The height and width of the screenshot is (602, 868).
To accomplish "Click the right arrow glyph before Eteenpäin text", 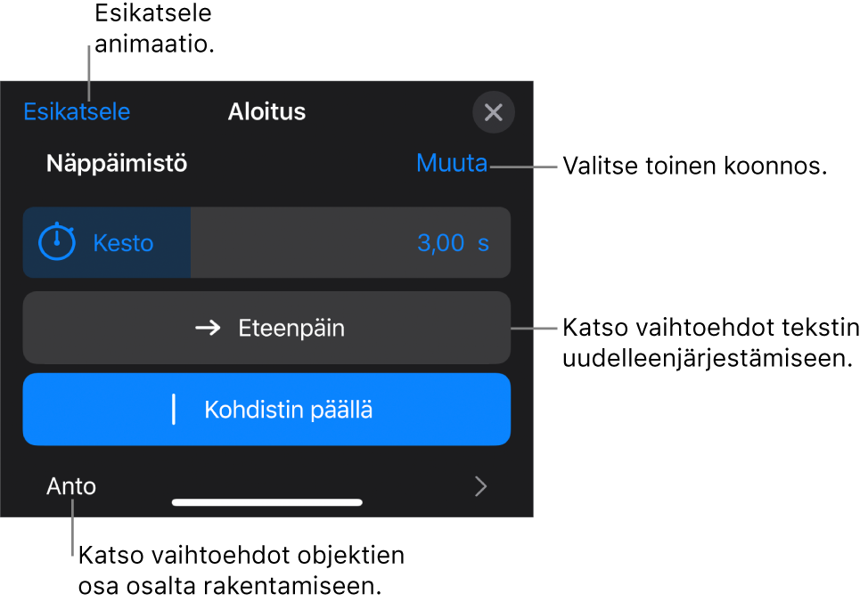I will click(209, 328).
